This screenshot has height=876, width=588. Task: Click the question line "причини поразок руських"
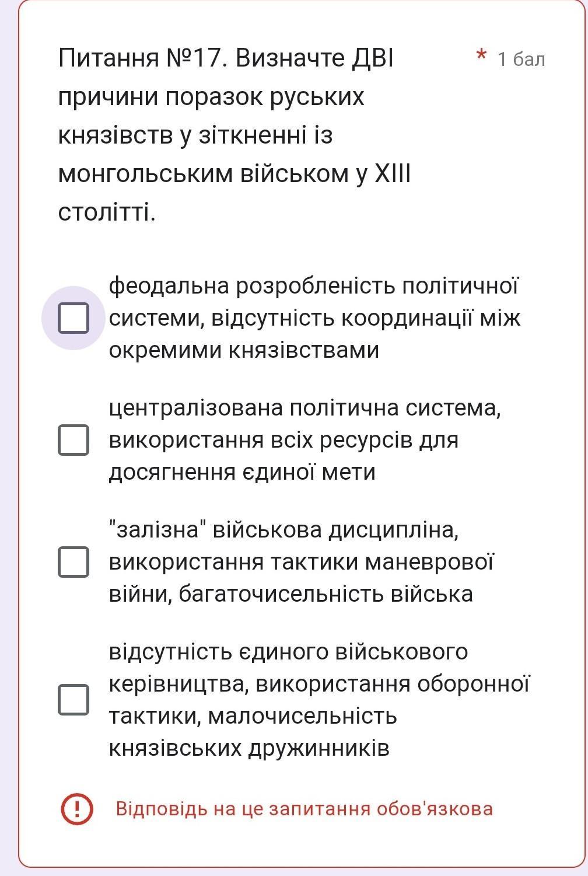pos(211,97)
